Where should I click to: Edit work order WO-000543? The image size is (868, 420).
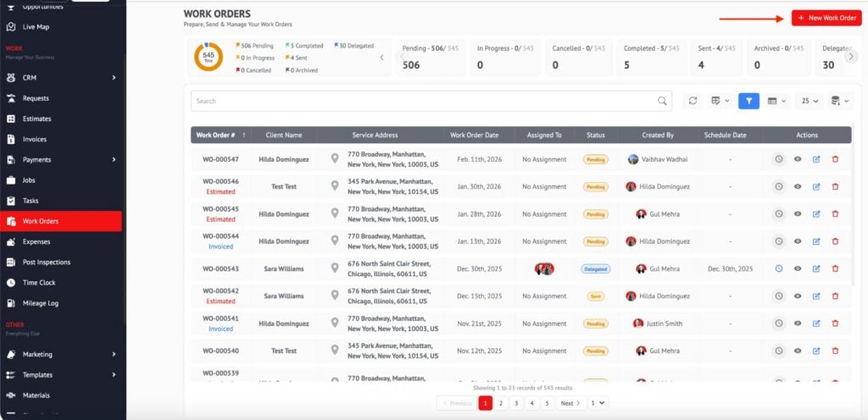816,268
